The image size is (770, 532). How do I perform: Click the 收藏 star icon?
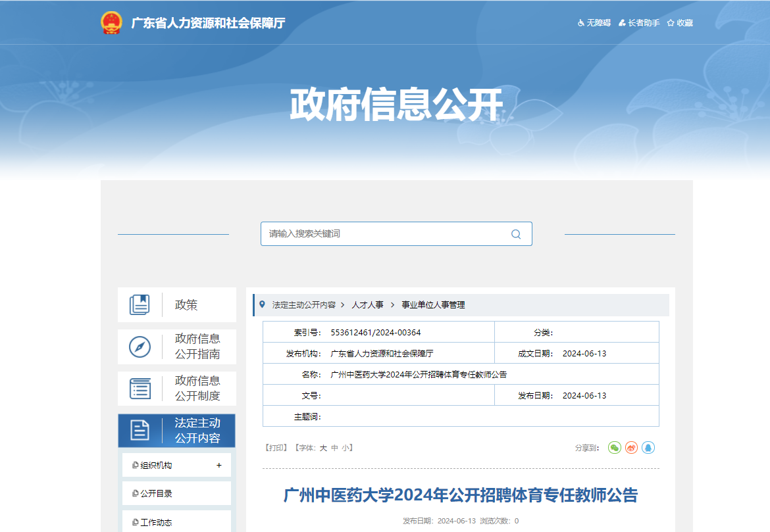pyautogui.click(x=671, y=23)
